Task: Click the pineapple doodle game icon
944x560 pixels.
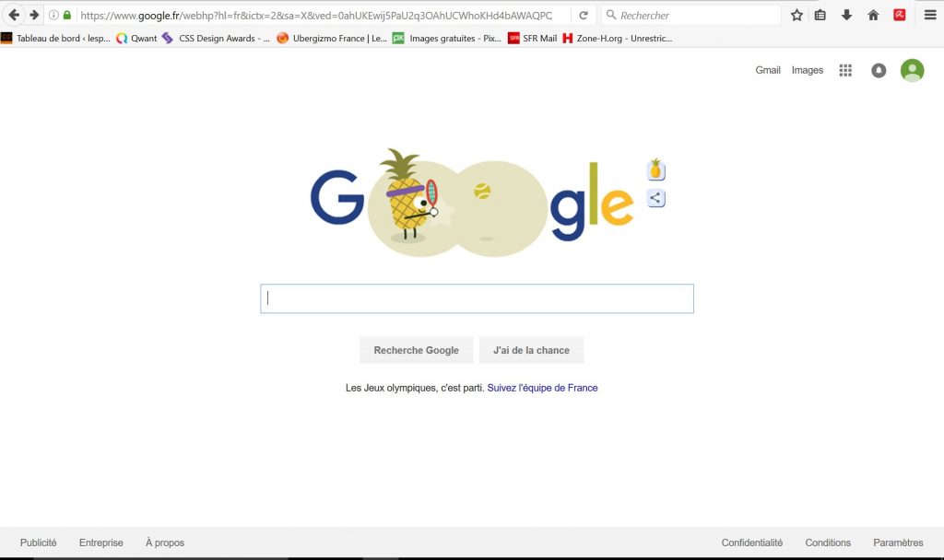Action: [x=655, y=170]
